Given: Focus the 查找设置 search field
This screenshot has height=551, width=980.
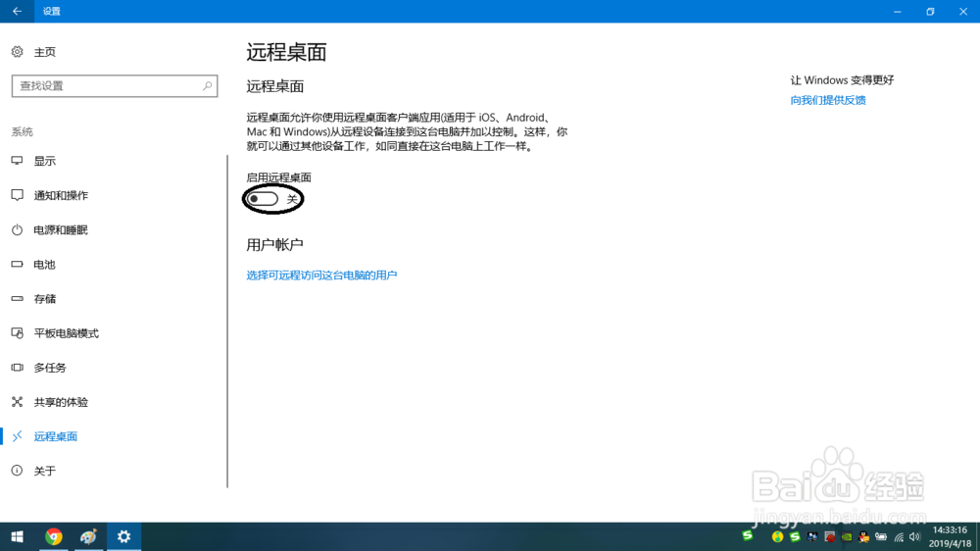Looking at the screenshot, I should point(115,85).
